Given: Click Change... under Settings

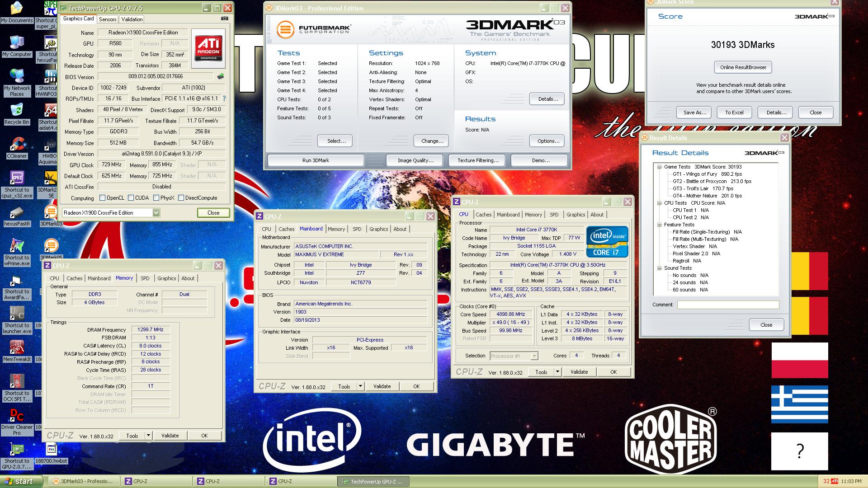Looking at the screenshot, I should click(x=431, y=141).
